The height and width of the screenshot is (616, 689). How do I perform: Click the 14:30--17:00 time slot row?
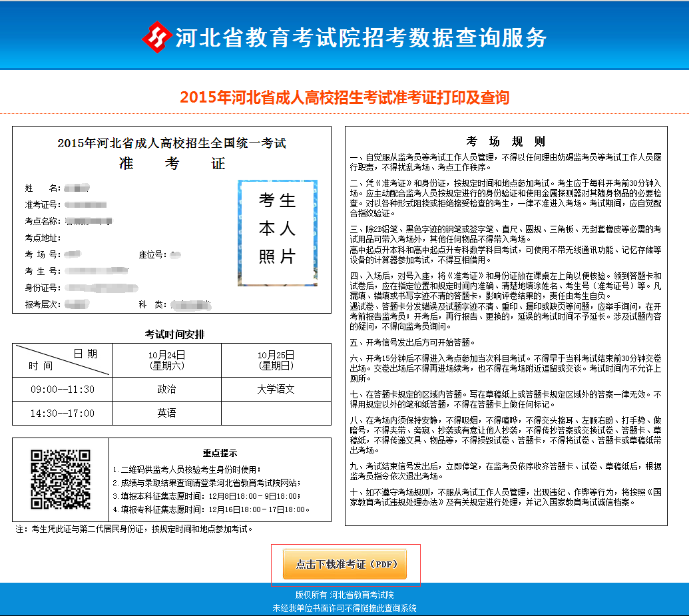pyautogui.click(x=62, y=413)
